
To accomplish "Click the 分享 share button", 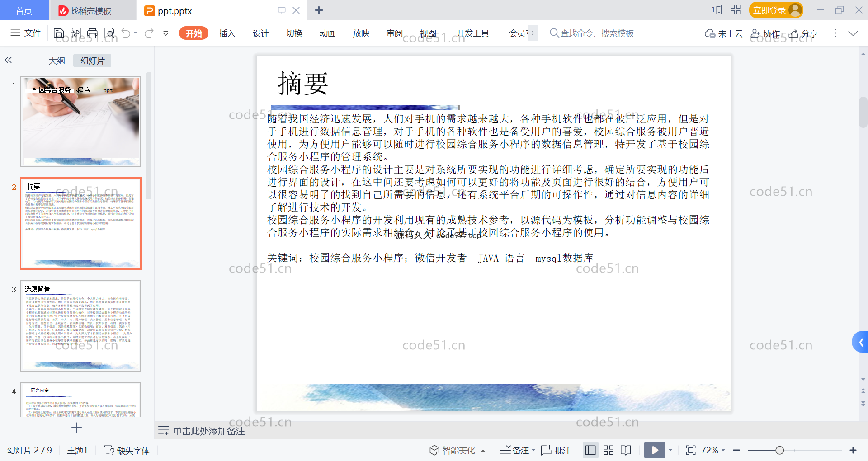I will [803, 33].
